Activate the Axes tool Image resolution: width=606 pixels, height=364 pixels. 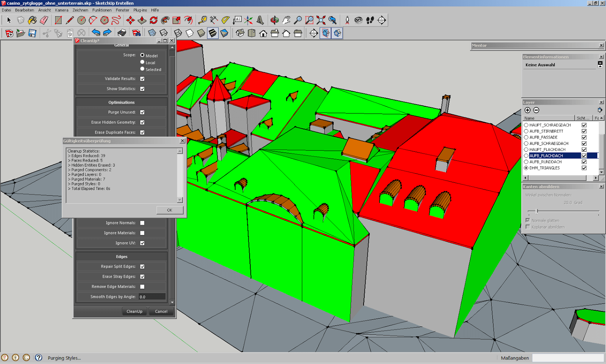(249, 20)
